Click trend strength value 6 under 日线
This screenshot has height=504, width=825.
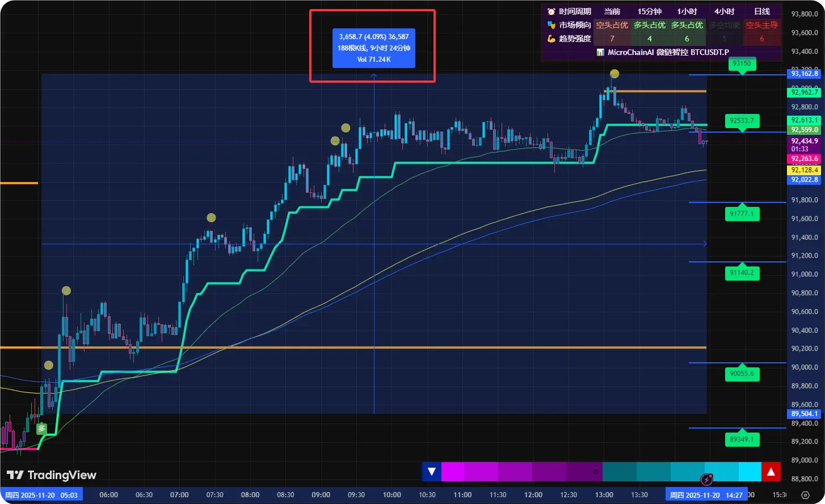762,39
